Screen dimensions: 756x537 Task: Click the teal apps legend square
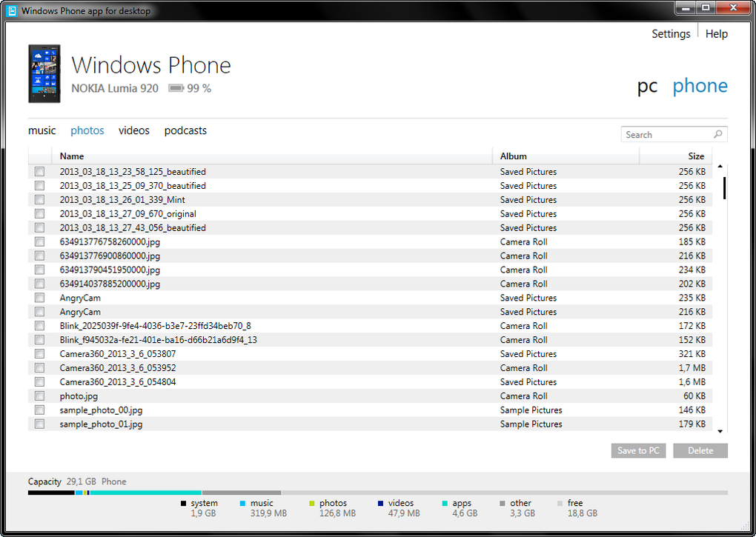445,503
